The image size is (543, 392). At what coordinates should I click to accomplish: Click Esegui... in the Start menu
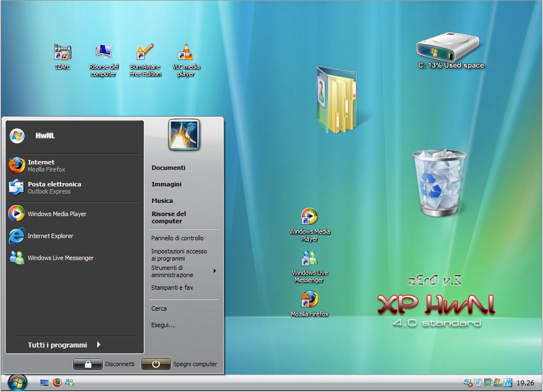click(163, 325)
